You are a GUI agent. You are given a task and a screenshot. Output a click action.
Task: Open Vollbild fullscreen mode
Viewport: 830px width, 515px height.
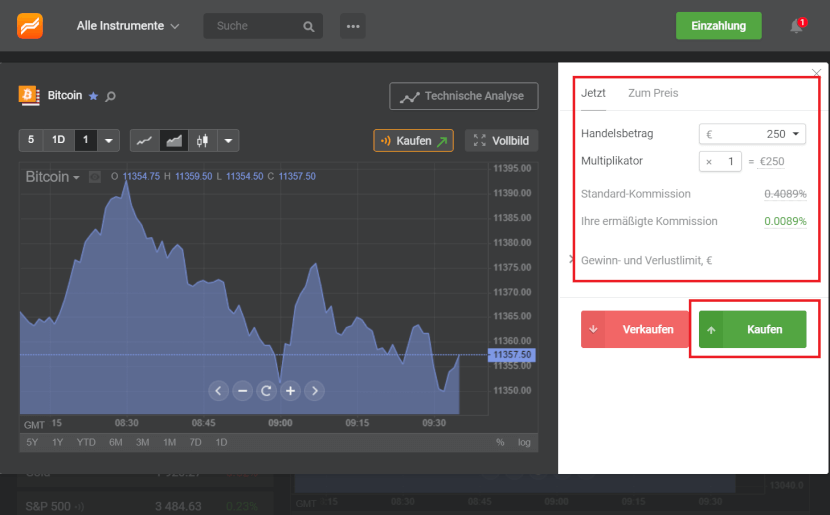[x=501, y=141]
